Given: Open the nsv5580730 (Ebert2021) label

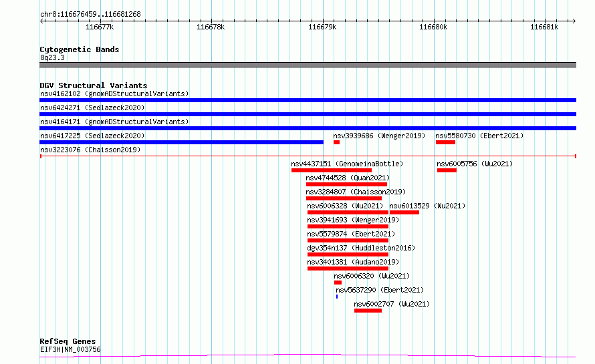Looking at the screenshot, I should (479, 136).
